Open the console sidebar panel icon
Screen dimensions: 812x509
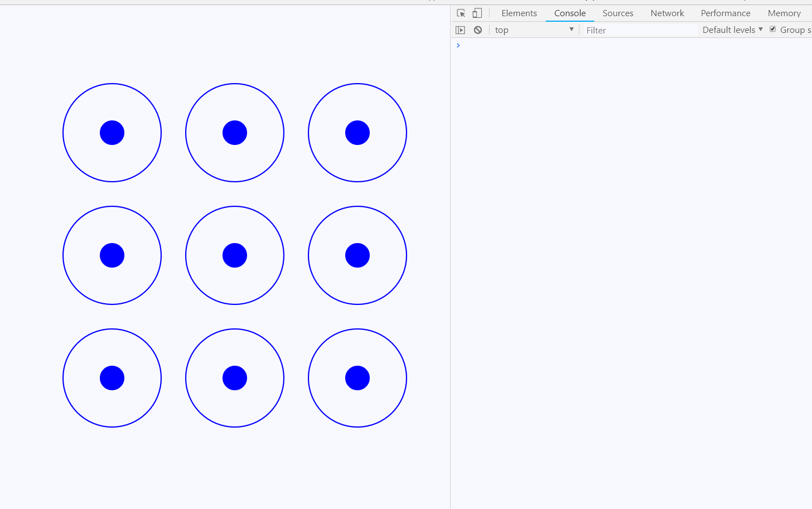[x=460, y=30]
